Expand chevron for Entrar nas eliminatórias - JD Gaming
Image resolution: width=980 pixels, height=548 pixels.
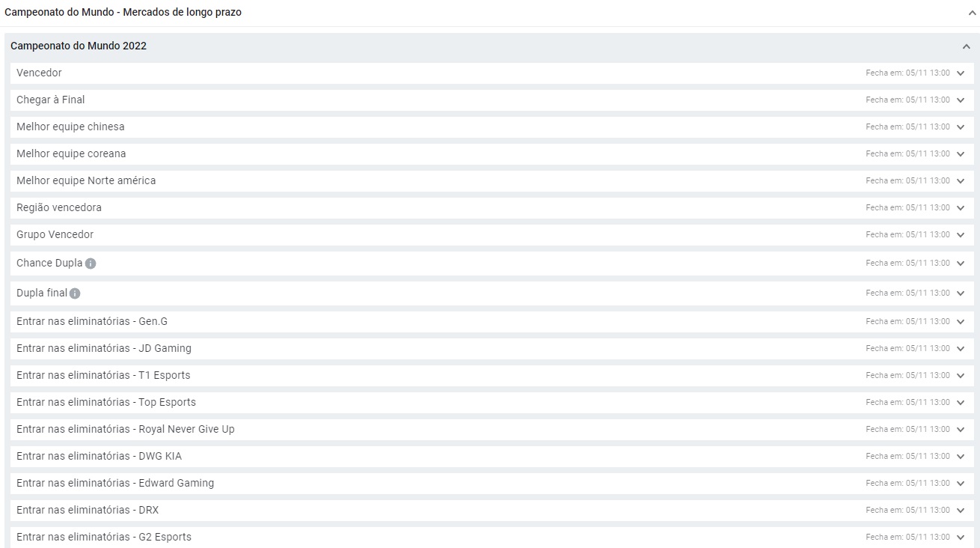pyautogui.click(x=961, y=349)
